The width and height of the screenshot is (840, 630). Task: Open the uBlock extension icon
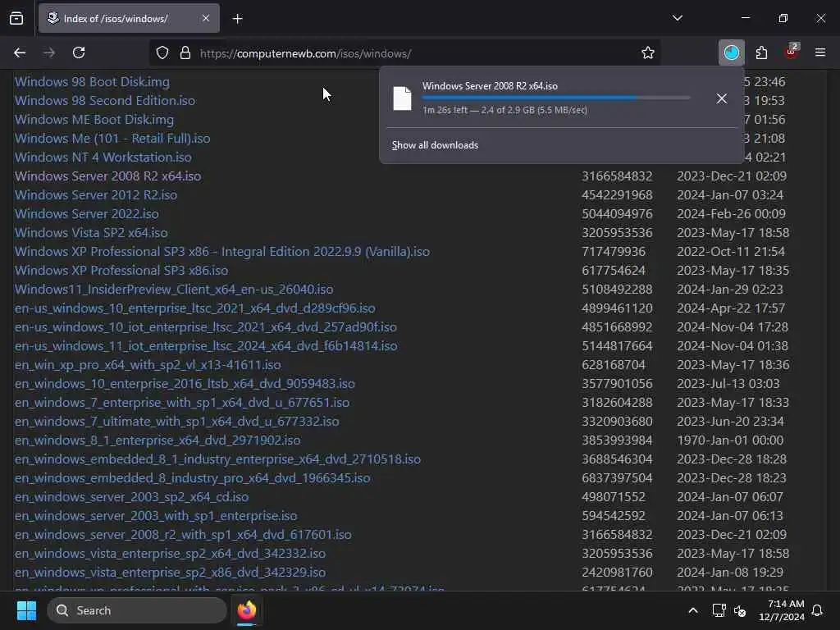click(792, 52)
